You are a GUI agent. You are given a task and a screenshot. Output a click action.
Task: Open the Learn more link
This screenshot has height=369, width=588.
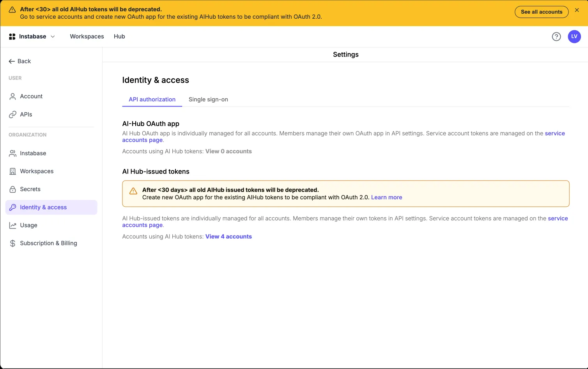point(386,197)
